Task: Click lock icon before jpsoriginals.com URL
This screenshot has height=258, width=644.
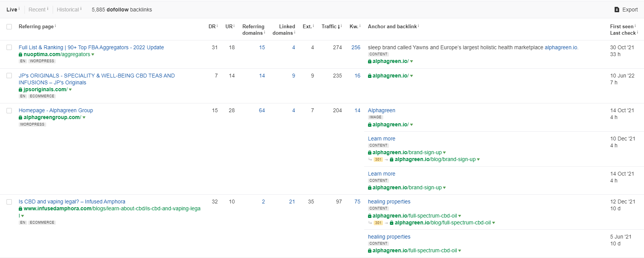Action: [x=21, y=90]
